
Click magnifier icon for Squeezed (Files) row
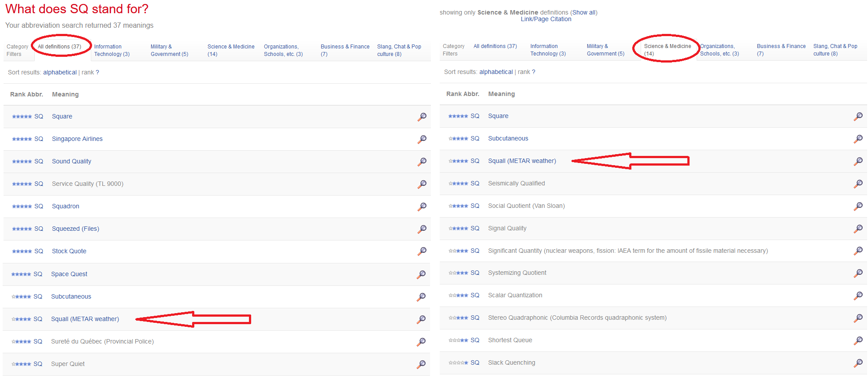(422, 229)
